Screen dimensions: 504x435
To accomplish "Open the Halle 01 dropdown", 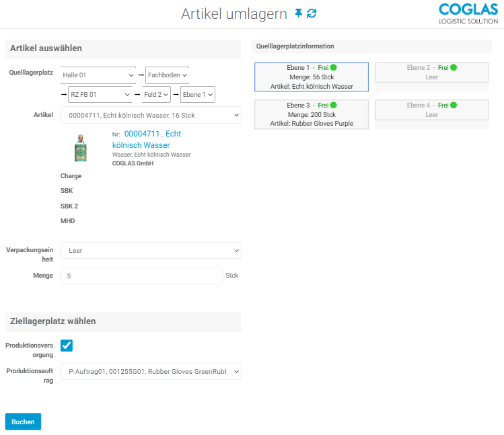I will [98, 75].
